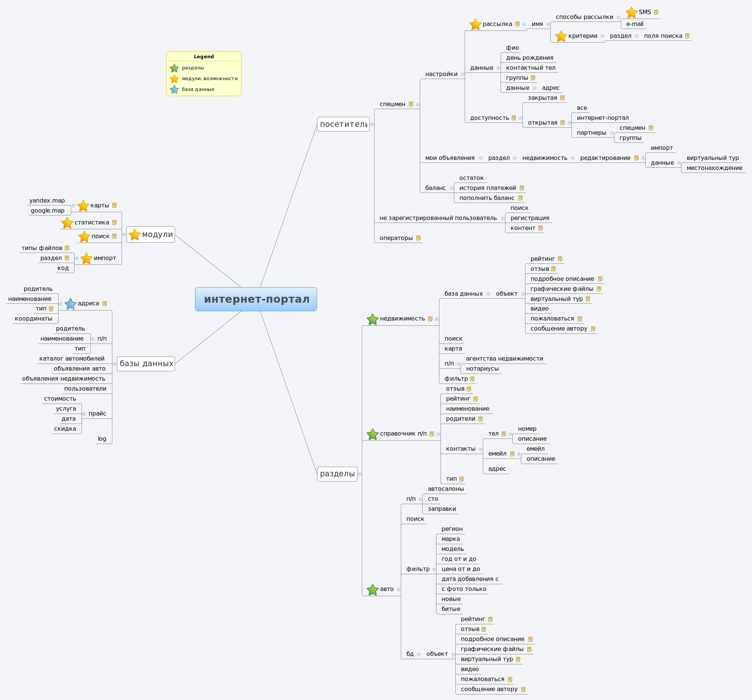The width and height of the screenshot is (752, 700).
Task: Select the star icon next to карты
Action: pyautogui.click(x=82, y=206)
